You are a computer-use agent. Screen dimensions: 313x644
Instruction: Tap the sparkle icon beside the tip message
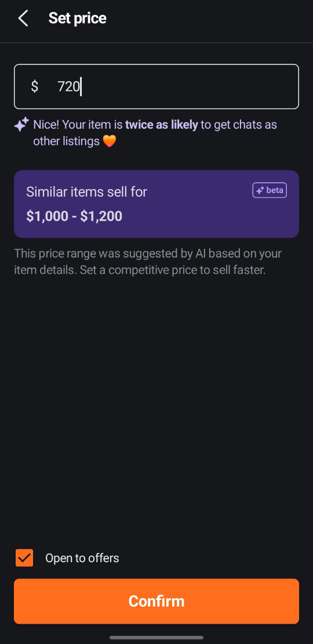coord(22,124)
